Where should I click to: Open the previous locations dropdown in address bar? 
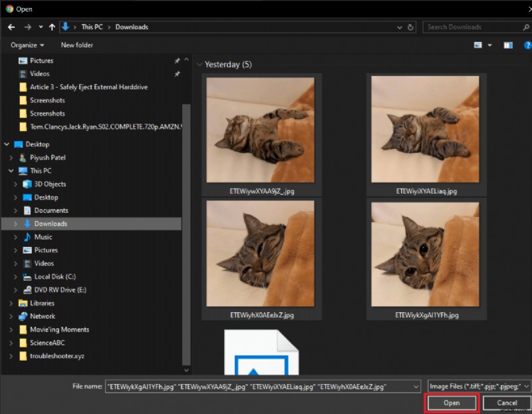click(x=399, y=27)
